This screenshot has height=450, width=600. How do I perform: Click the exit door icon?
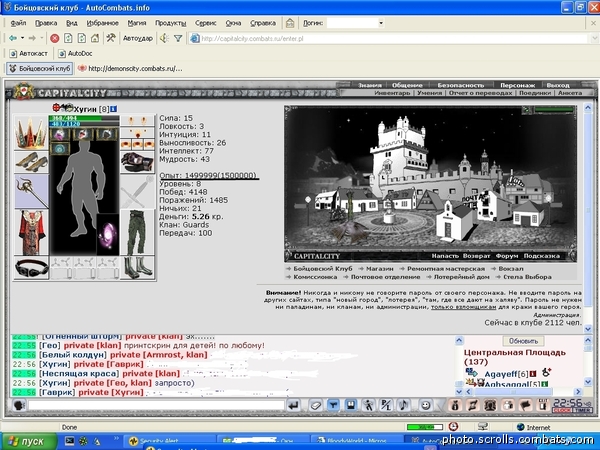(x=543, y=405)
